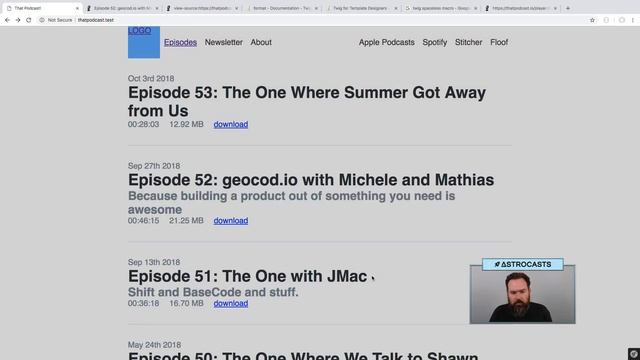Screen dimensions: 640x360
Task: Close the Episode 52 geocod.io tab
Action: [x=157, y=8]
